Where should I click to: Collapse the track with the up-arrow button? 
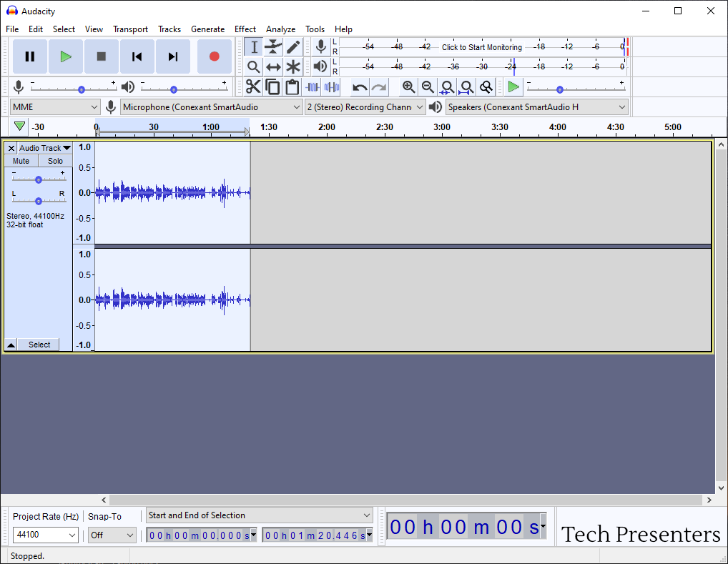point(11,345)
